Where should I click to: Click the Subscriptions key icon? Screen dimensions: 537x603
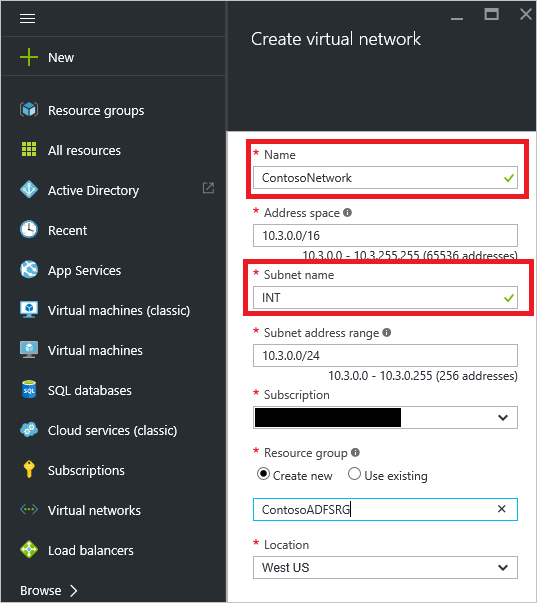tap(29, 470)
